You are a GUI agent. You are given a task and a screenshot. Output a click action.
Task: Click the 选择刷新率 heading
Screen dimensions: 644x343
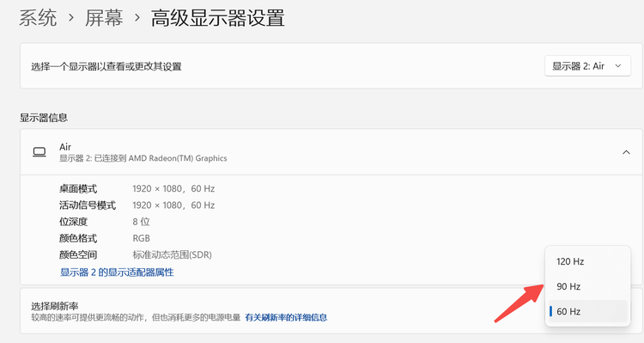(55, 306)
